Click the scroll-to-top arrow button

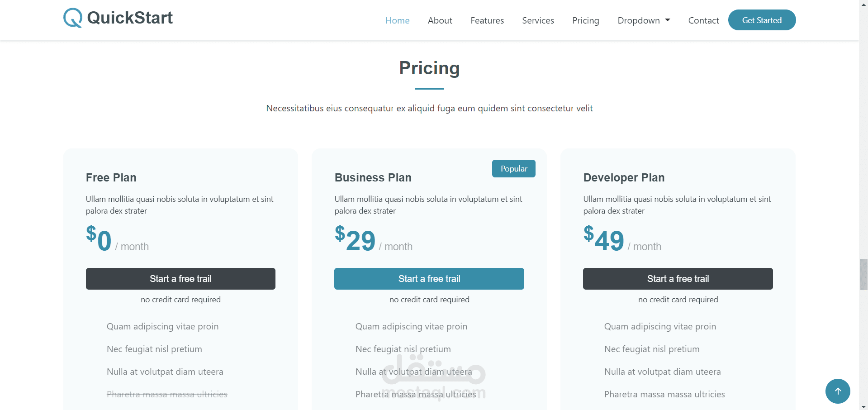(838, 391)
